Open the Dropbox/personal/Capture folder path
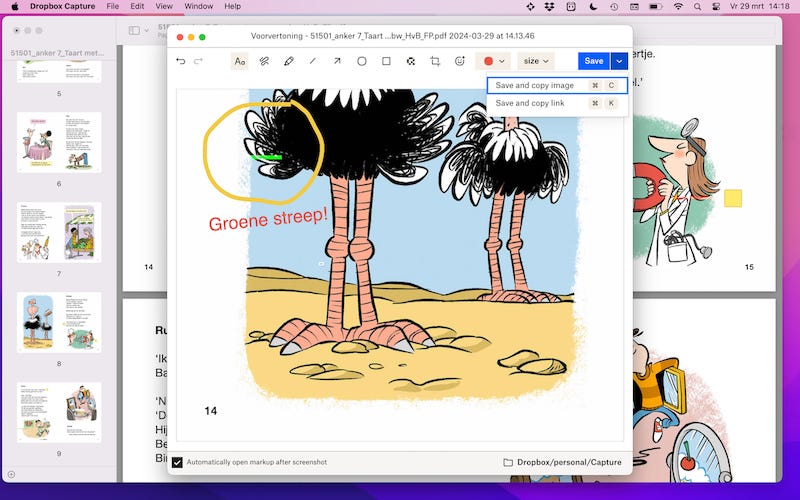 point(562,462)
